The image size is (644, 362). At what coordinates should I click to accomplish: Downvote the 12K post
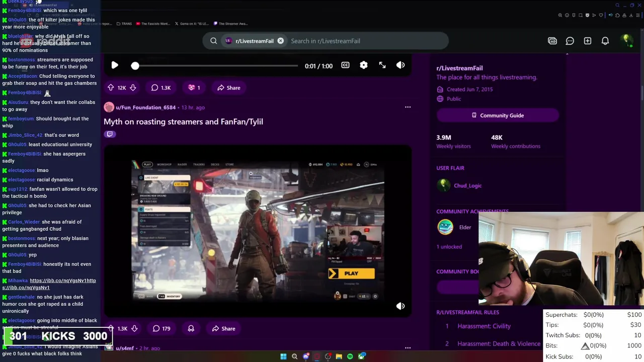[x=133, y=87]
